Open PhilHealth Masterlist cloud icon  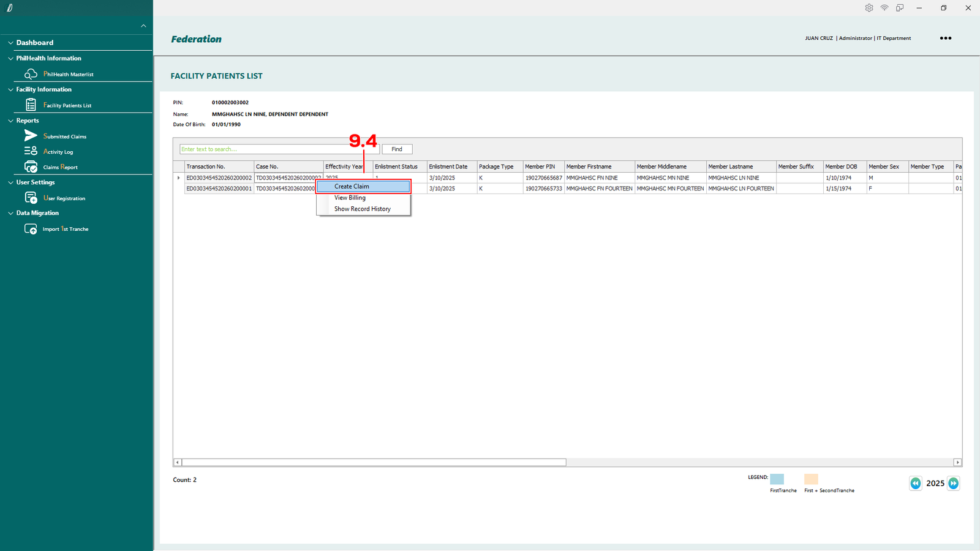point(31,74)
